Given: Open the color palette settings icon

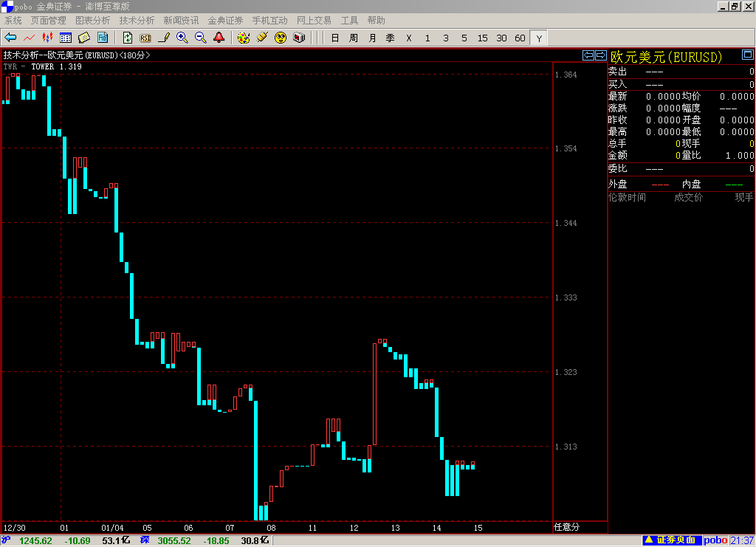Looking at the screenshot, I should tap(244, 38).
